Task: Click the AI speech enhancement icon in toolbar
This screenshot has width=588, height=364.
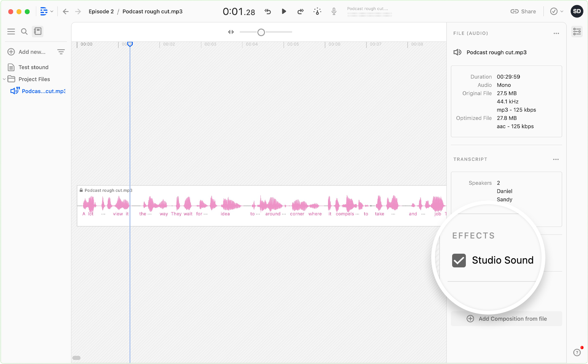Action: (x=317, y=11)
